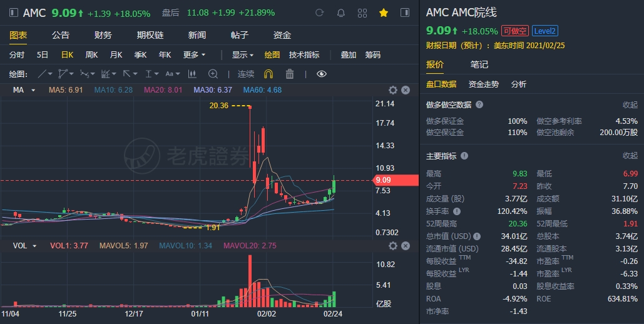Close the MA indicator panel
Screen dimensions: 644x324
[x=406, y=90]
